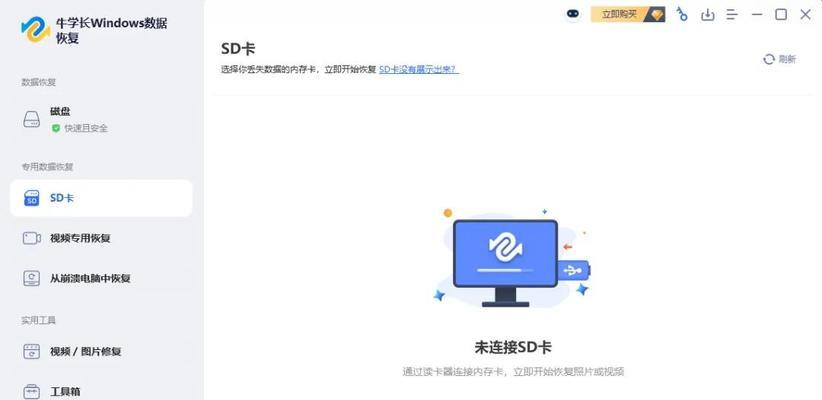The width and height of the screenshot is (822, 400).
Task: Click the robot assistant icon in title bar
Action: [573, 14]
